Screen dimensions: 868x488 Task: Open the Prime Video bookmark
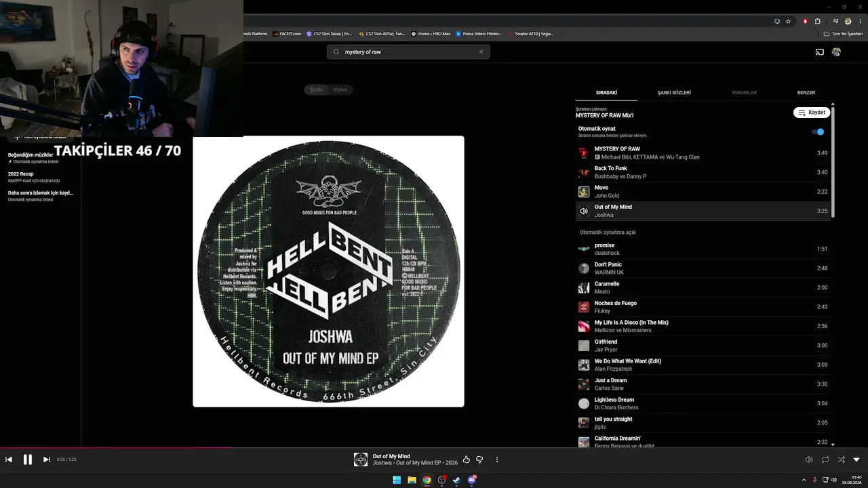coord(479,33)
